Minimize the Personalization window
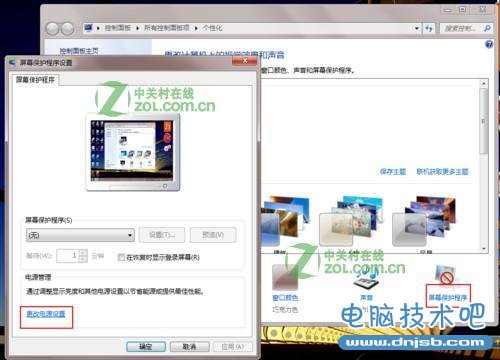This screenshot has height=360, width=500. pyautogui.click(x=448, y=10)
